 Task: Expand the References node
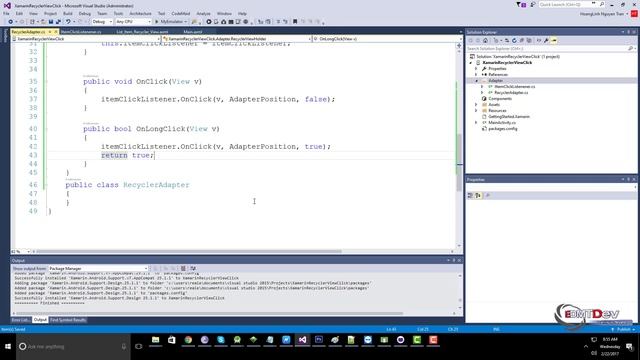pyautogui.click(x=476, y=75)
